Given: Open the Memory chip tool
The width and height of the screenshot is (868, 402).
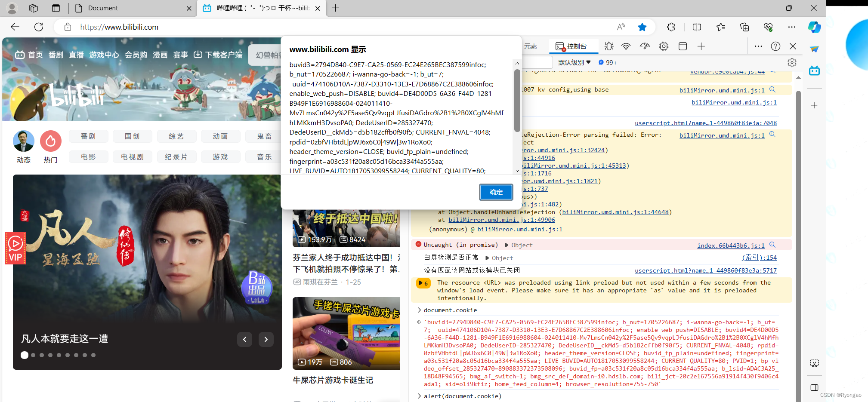Looking at the screenshot, I should 664,46.
